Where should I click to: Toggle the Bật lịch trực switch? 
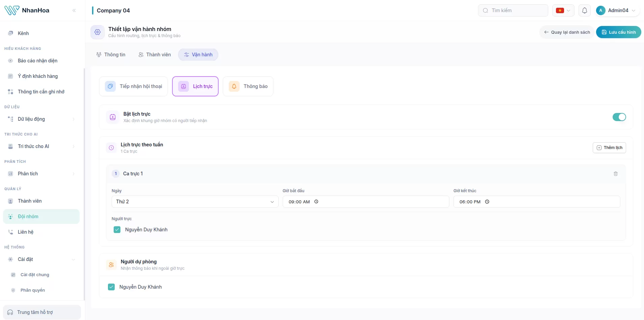619,117
